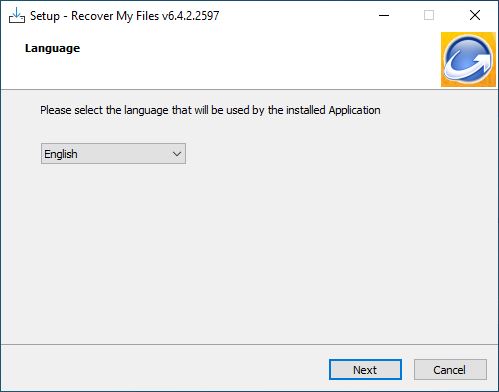Click the Recover My Files globe logo
Viewport: 499px width, 392px height.
(468, 59)
